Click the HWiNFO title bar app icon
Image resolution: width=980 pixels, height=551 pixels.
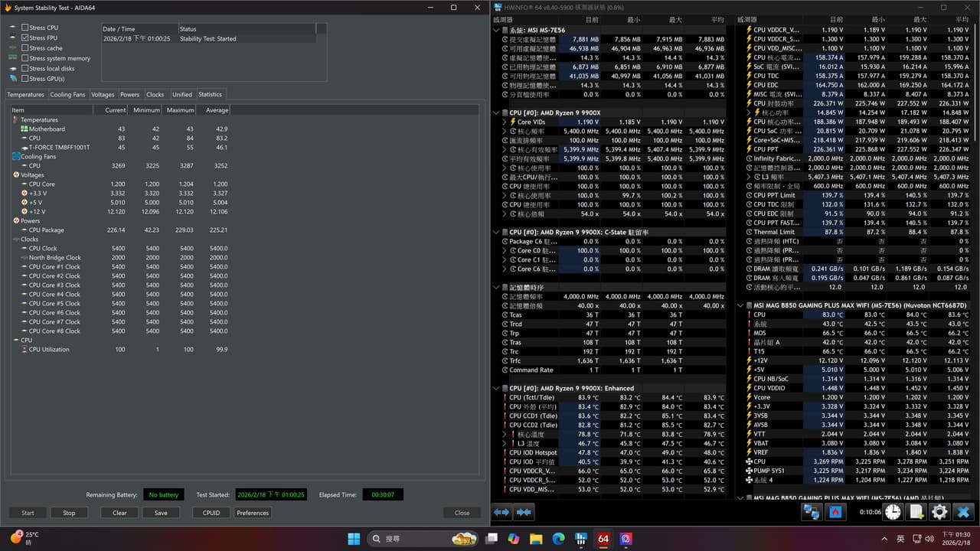pos(498,7)
